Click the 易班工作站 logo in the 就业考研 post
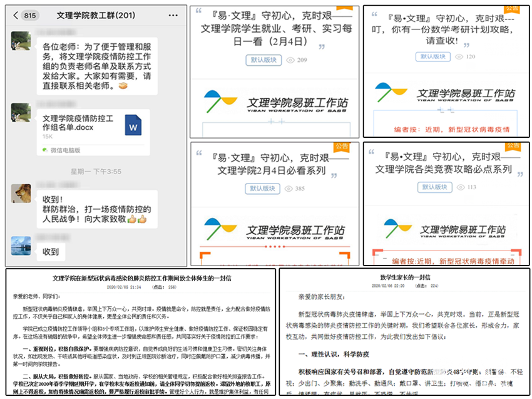Viewport: 532px width, 399px height. point(275,101)
